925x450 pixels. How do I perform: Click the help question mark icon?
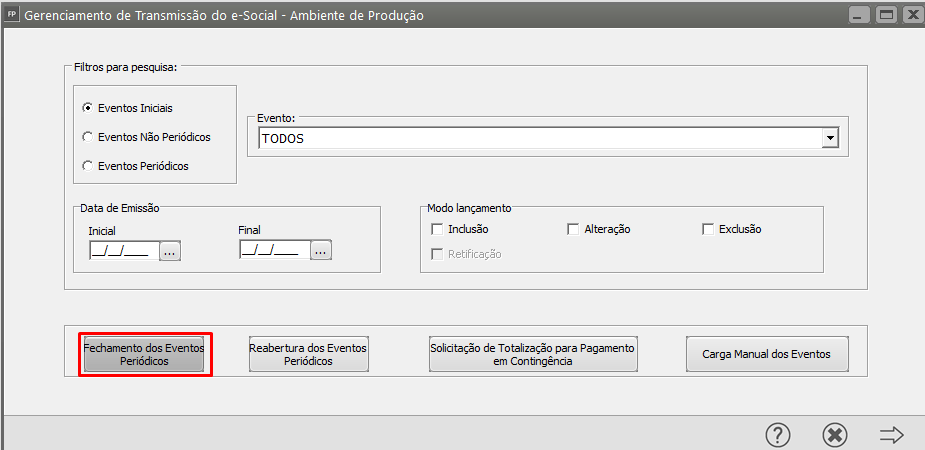(x=778, y=434)
